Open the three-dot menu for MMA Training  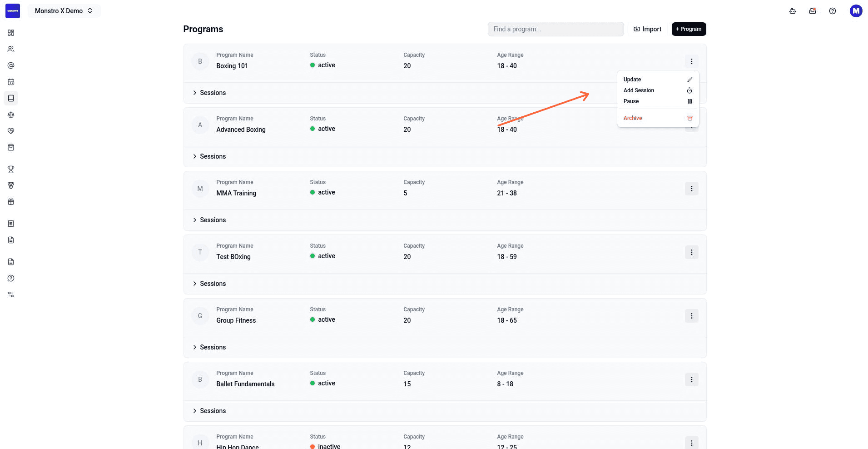coord(692,189)
